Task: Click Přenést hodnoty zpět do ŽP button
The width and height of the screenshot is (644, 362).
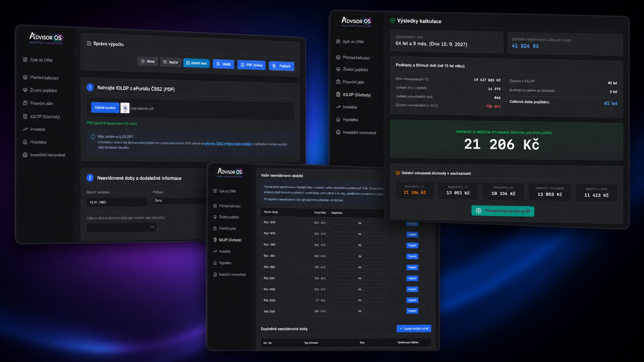Action: coord(503,211)
